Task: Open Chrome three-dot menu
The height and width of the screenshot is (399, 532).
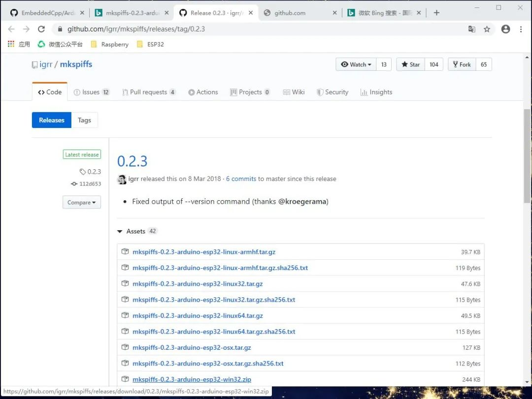Action: pyautogui.click(x=521, y=29)
